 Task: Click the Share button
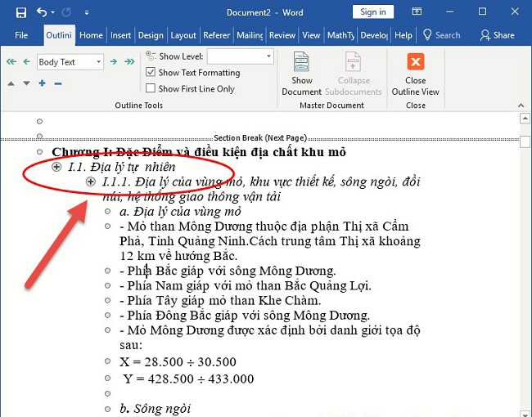pyautogui.click(x=498, y=35)
